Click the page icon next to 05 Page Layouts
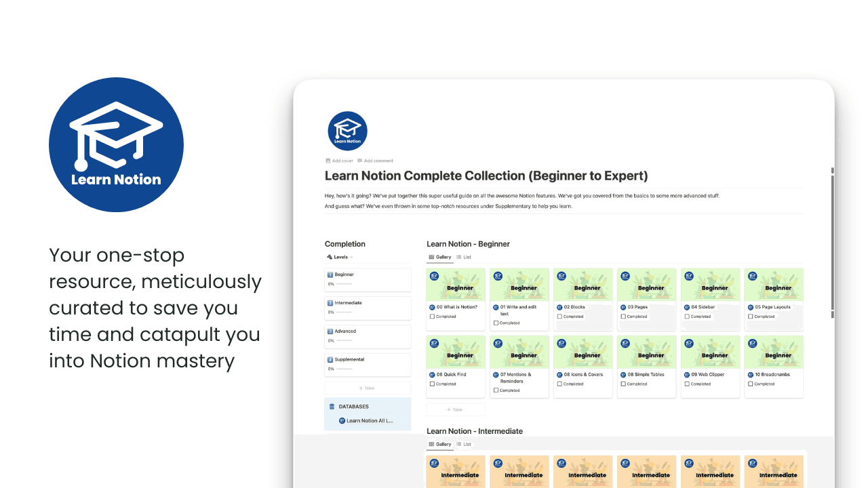Viewport: 868px width, 488px height. (x=751, y=307)
